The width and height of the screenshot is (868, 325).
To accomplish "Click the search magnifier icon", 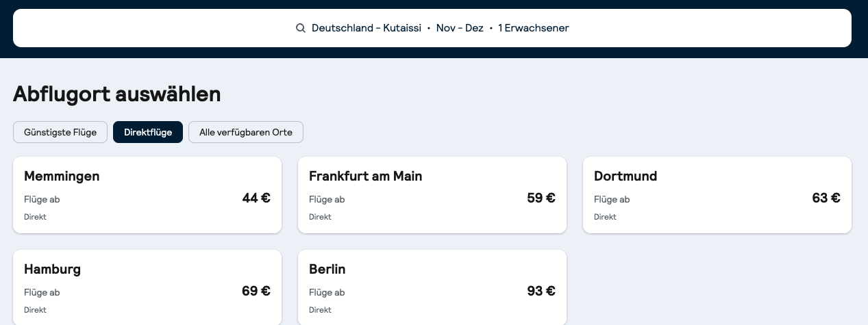I will [x=300, y=28].
